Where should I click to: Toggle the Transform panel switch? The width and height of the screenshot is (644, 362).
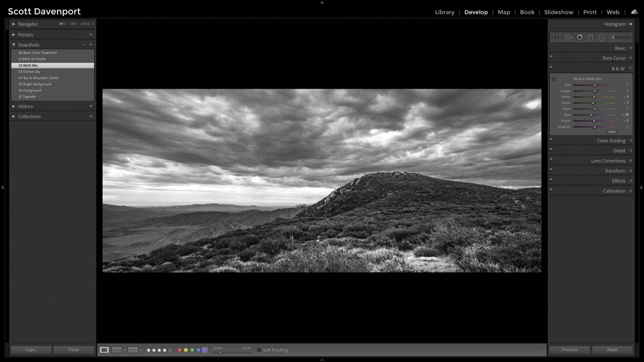pyautogui.click(x=551, y=169)
